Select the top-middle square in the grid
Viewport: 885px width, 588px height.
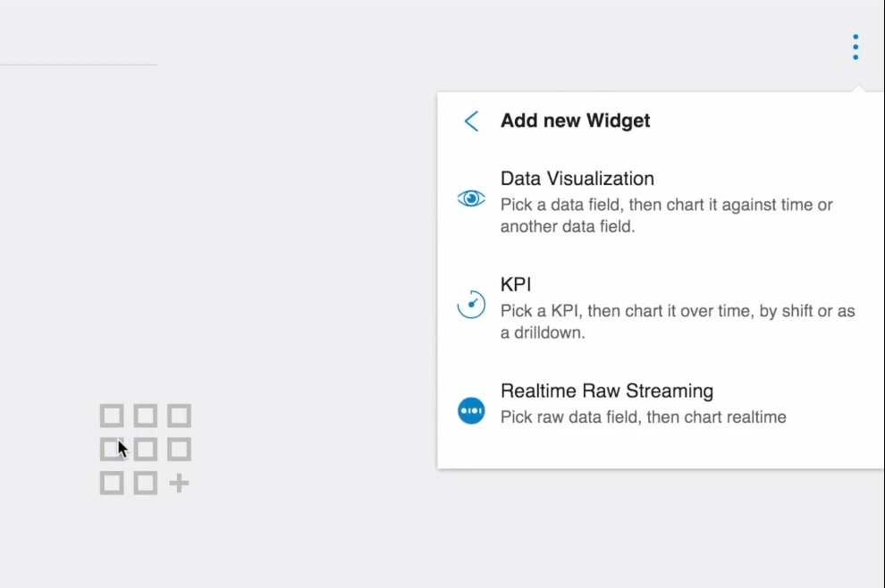pos(145,416)
